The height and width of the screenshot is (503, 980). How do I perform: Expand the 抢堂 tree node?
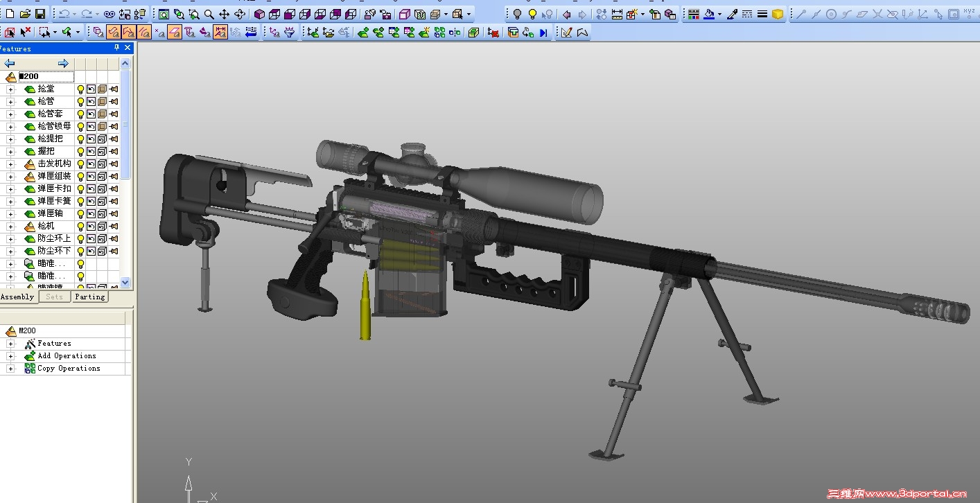(10, 89)
